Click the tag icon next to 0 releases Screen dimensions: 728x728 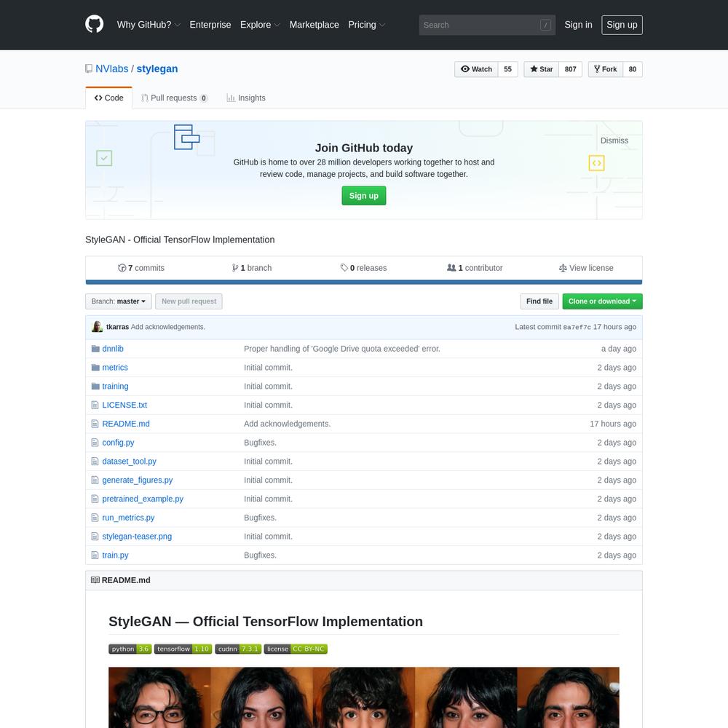(x=344, y=267)
